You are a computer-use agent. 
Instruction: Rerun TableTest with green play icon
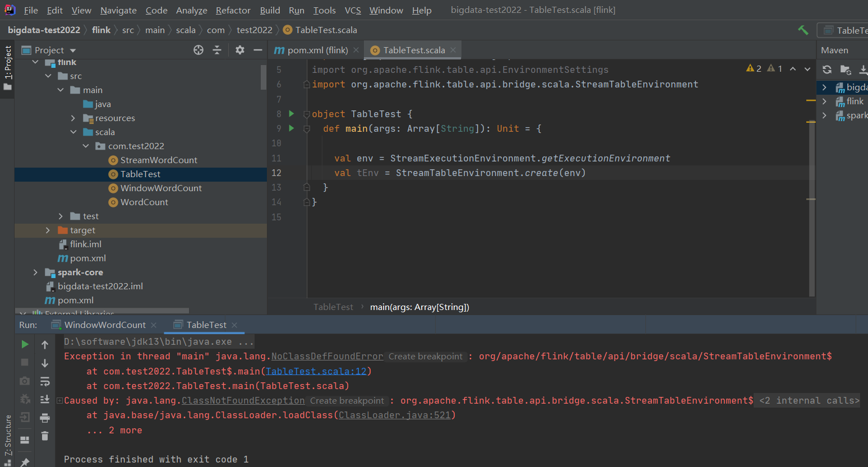(x=25, y=344)
